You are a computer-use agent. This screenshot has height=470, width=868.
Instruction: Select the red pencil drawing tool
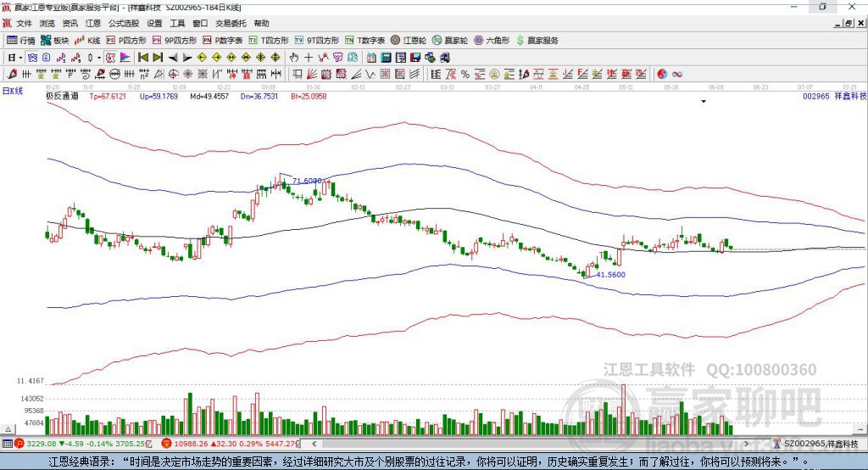click(x=12, y=75)
